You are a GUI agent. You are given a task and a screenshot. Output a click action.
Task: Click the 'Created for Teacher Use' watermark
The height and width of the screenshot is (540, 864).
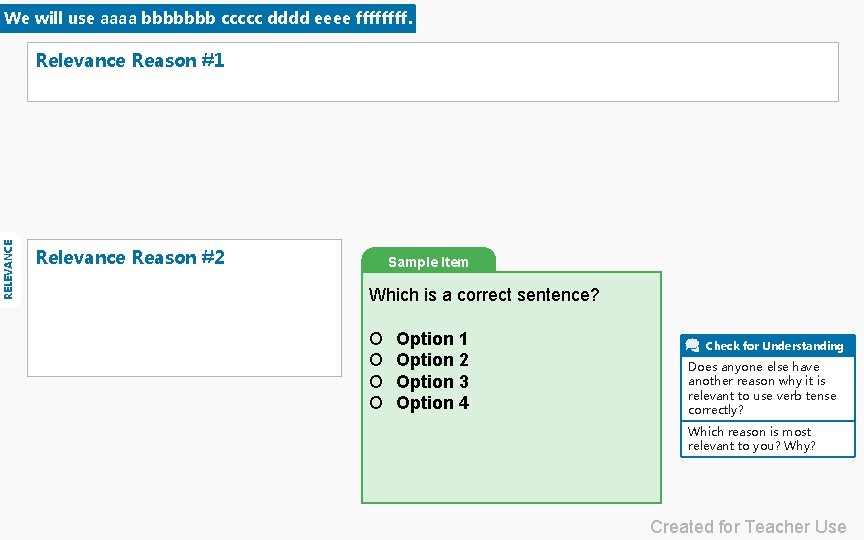pyautogui.click(x=748, y=527)
